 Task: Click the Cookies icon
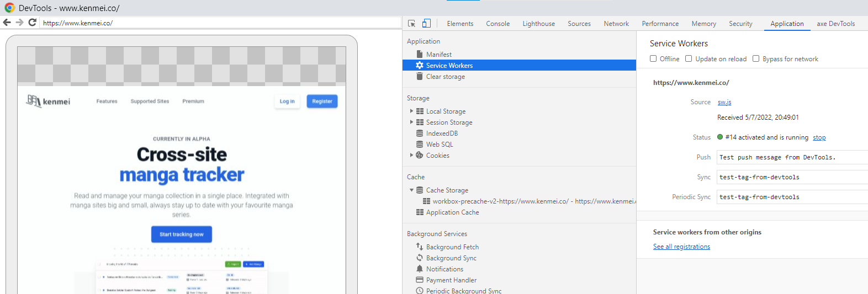420,155
